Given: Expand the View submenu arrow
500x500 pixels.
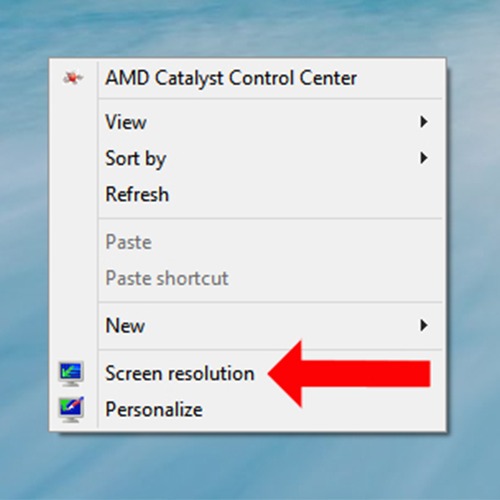Looking at the screenshot, I should [x=424, y=122].
